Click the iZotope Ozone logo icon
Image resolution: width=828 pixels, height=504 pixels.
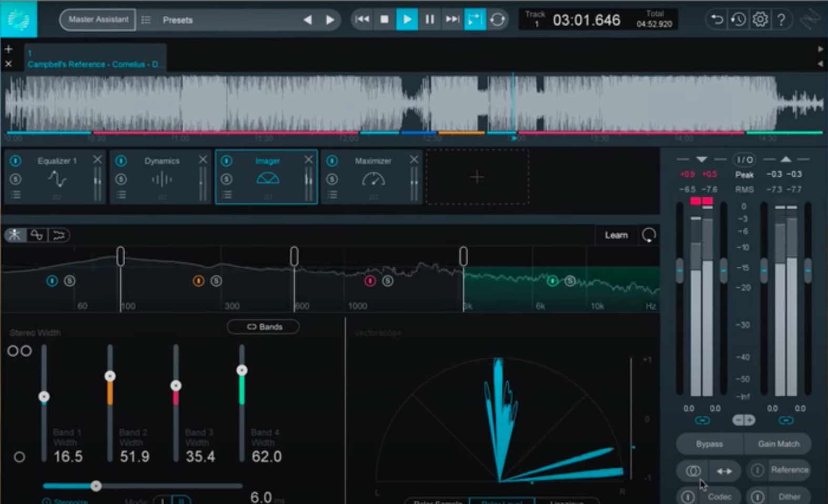(x=18, y=19)
